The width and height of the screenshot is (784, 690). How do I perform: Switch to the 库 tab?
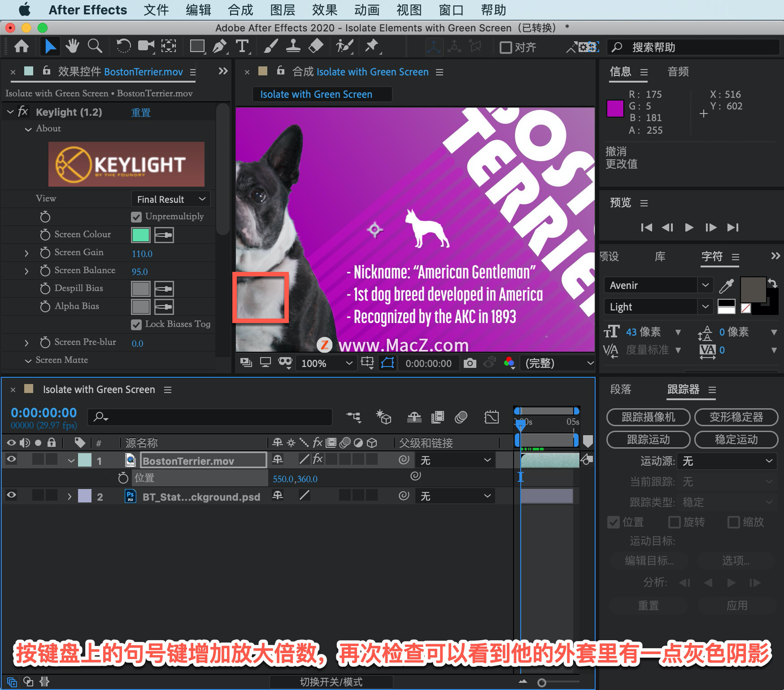tap(660, 257)
